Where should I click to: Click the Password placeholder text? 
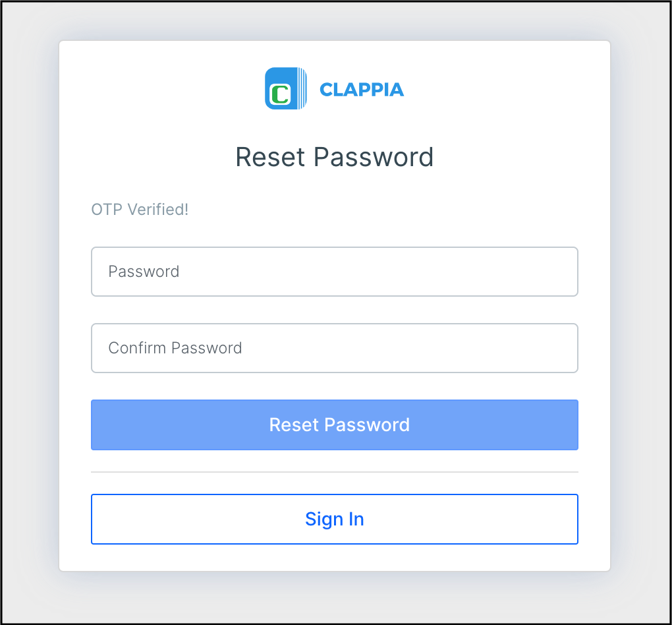click(144, 271)
